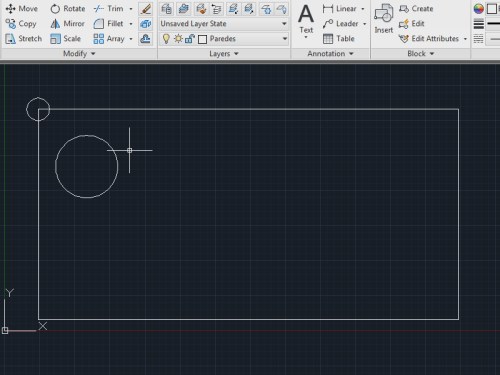Image resolution: width=500 pixels, height=375 pixels.
Task: Click the lineweight icon in Properties
Action: point(479,24)
